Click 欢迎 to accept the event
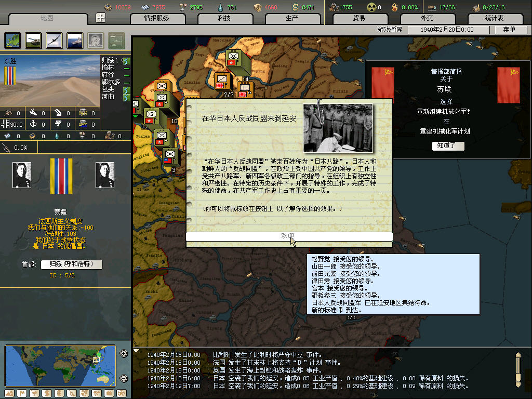532x399 pixels. [289, 236]
